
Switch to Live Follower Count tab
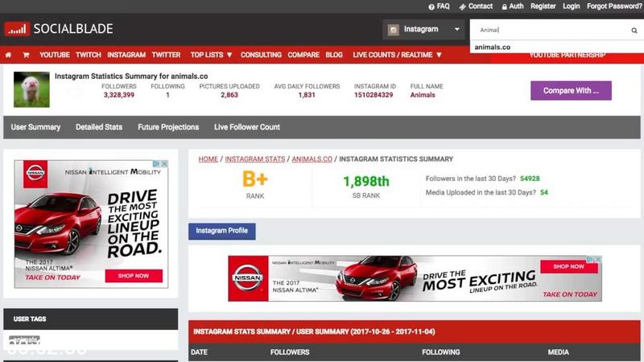coord(247,127)
